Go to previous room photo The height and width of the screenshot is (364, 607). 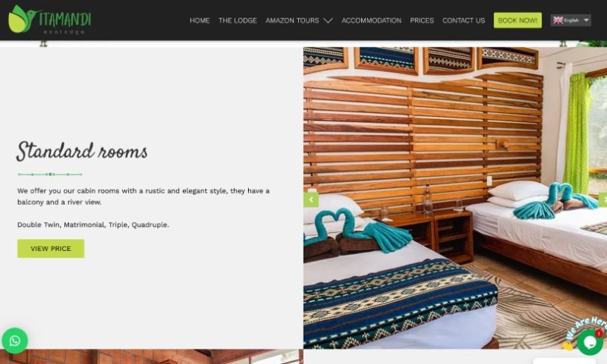coord(311,199)
